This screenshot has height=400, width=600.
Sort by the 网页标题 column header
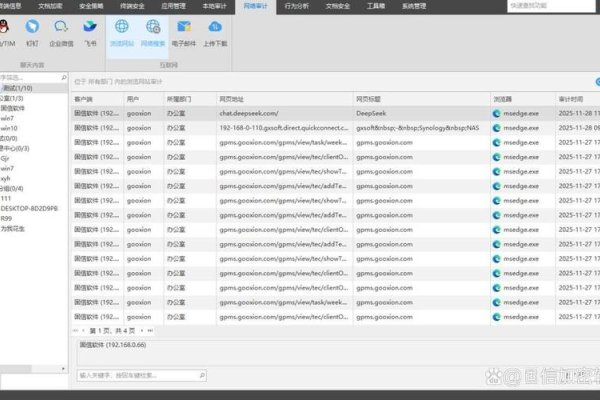click(422, 99)
